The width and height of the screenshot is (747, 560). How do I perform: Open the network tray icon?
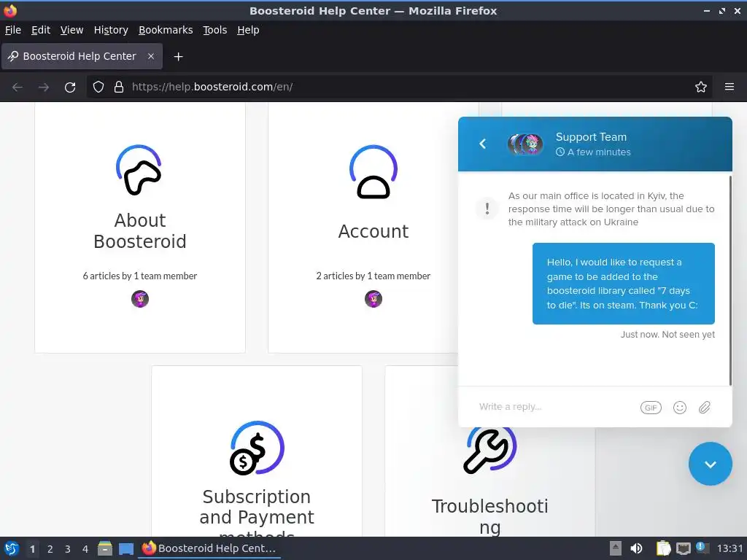click(x=683, y=548)
